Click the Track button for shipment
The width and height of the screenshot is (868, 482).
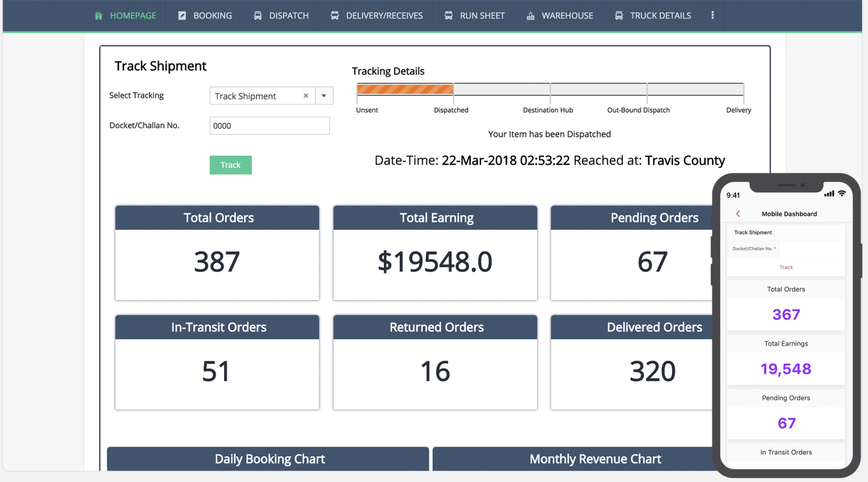coord(231,165)
